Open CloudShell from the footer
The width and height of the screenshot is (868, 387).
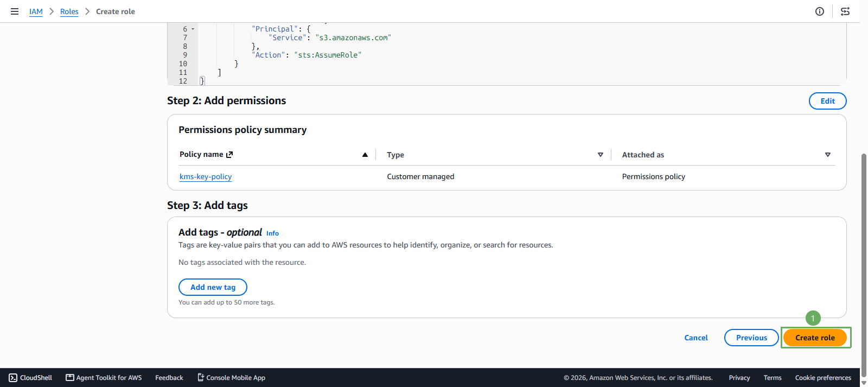(x=30, y=378)
